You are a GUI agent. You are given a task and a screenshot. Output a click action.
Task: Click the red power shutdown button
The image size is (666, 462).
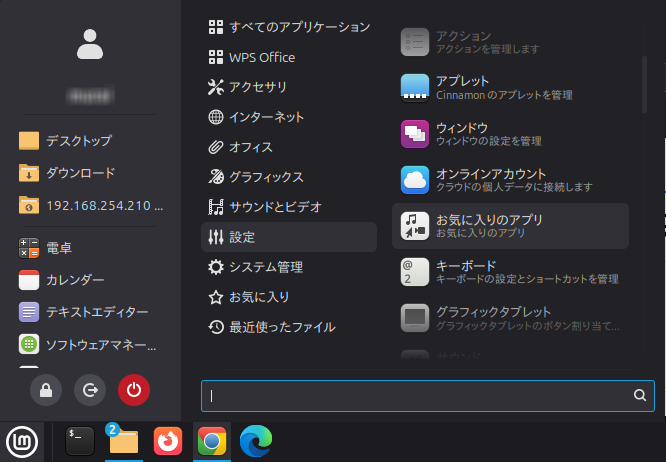pos(133,390)
